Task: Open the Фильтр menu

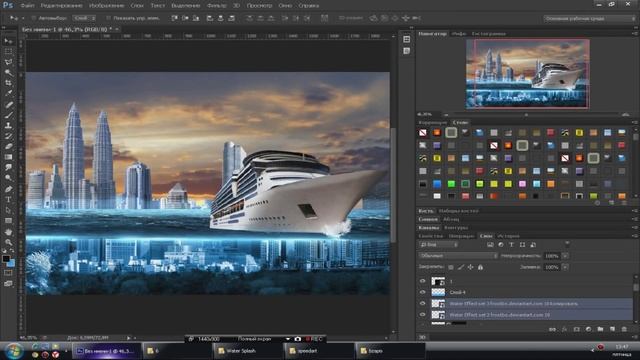Action: point(217,6)
